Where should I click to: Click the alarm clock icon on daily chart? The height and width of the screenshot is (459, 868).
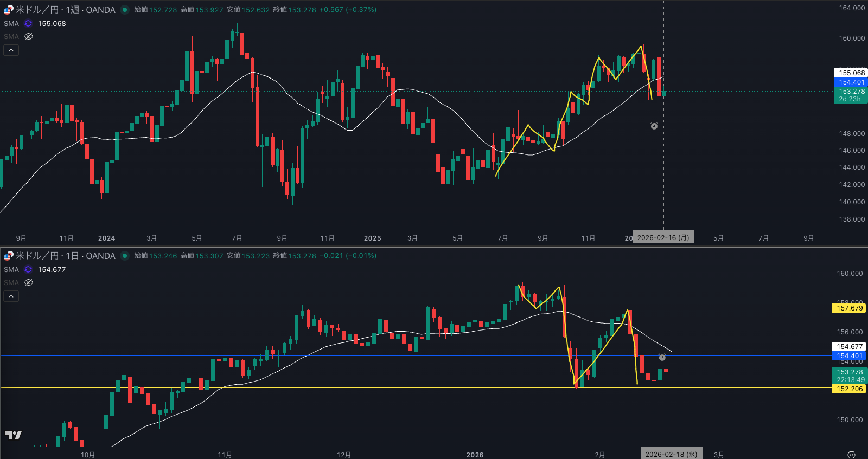[x=662, y=357]
